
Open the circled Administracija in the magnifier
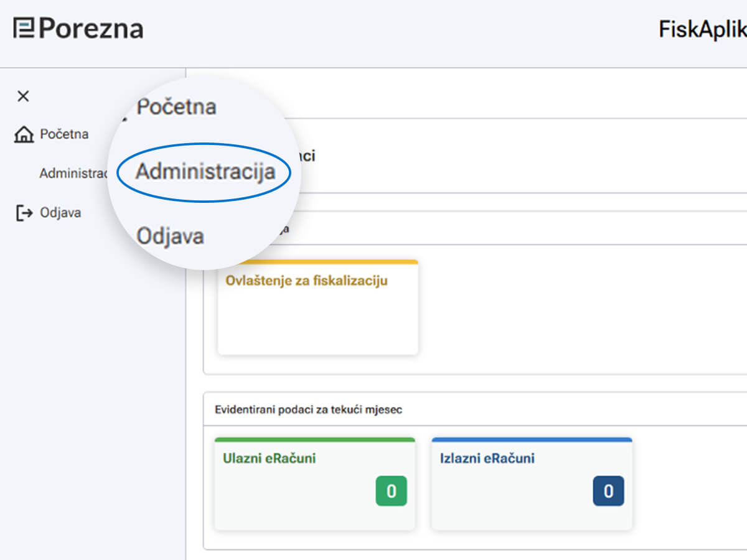205,172
